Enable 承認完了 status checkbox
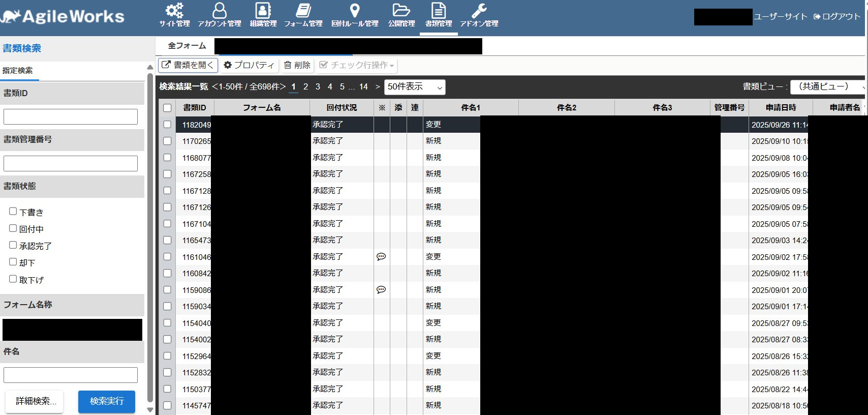 click(x=13, y=245)
